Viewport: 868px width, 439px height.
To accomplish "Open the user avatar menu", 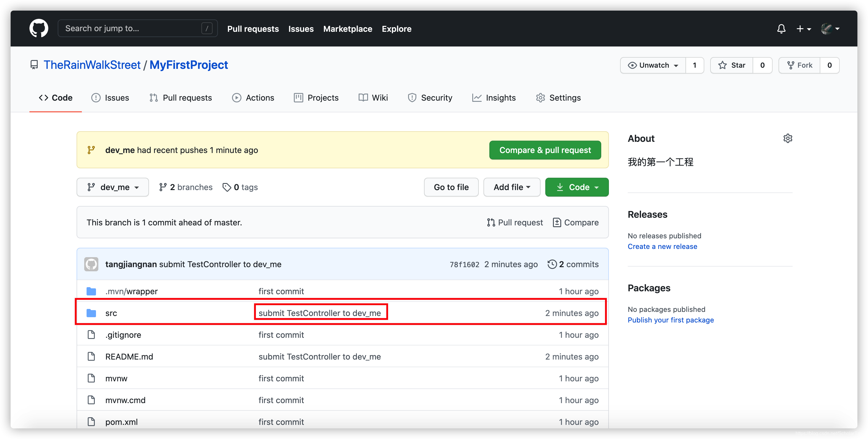I will coord(830,29).
